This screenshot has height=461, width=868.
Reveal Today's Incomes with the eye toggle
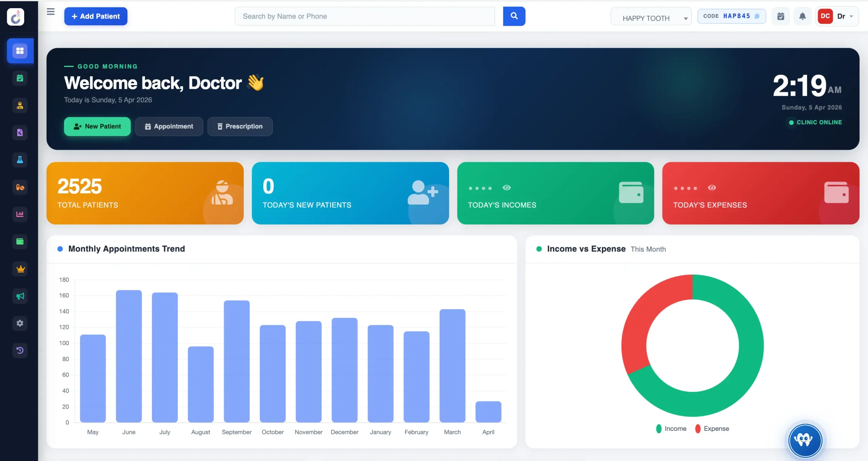pyautogui.click(x=506, y=188)
